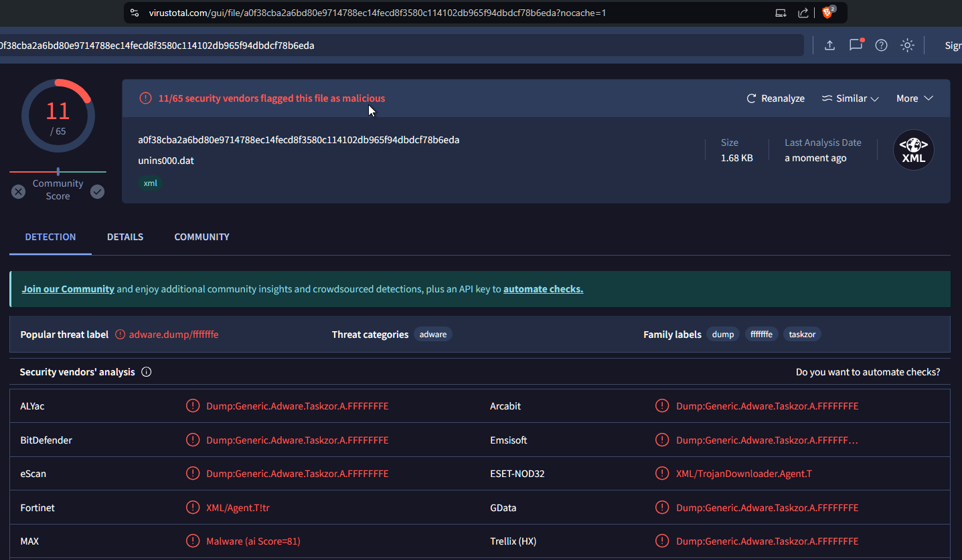Click the ESET-NOD32 vendor name

click(517, 474)
